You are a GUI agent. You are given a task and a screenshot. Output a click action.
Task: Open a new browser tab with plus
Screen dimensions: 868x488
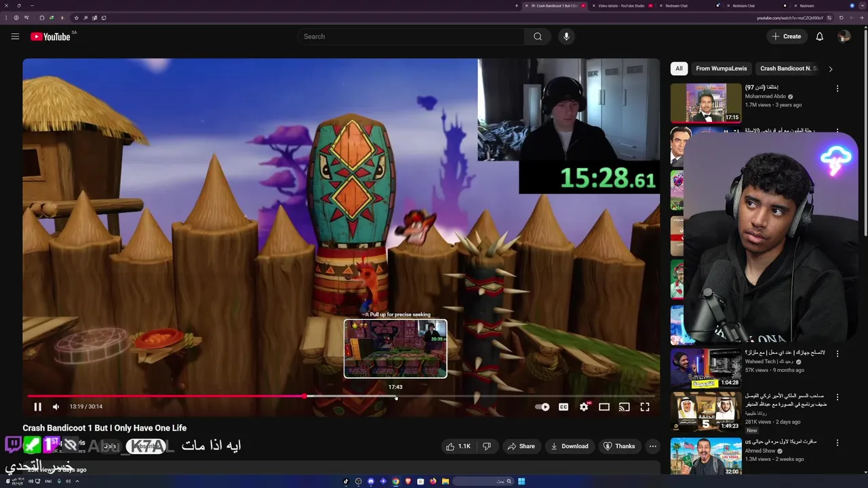tap(517, 5)
